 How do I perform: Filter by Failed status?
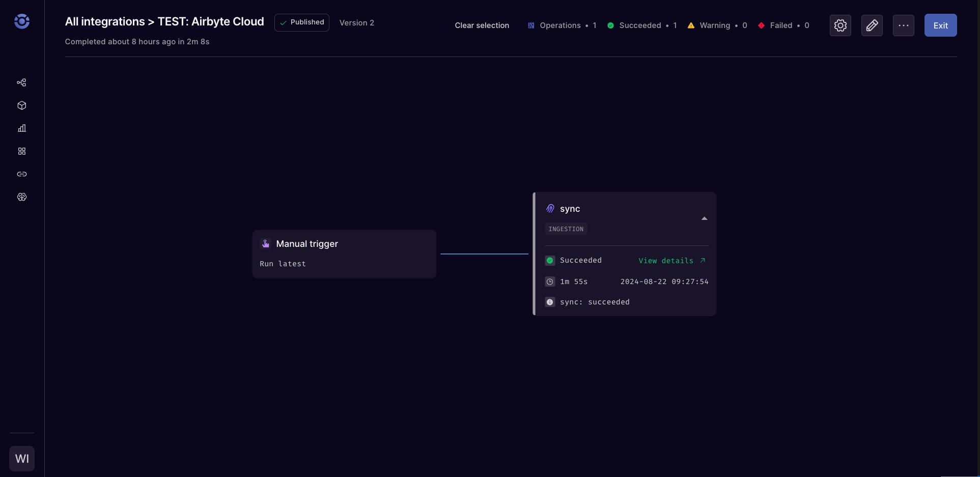[x=783, y=25]
